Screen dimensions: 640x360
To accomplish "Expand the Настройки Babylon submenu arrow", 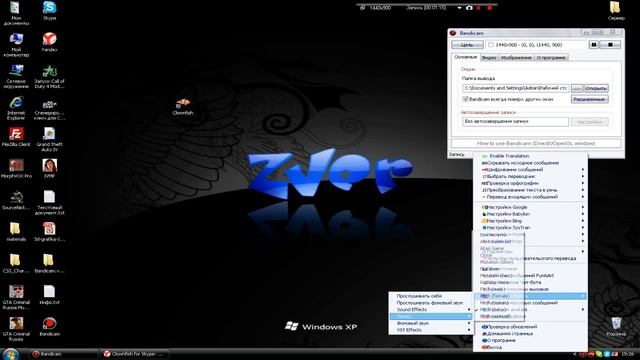I will 582,214.
